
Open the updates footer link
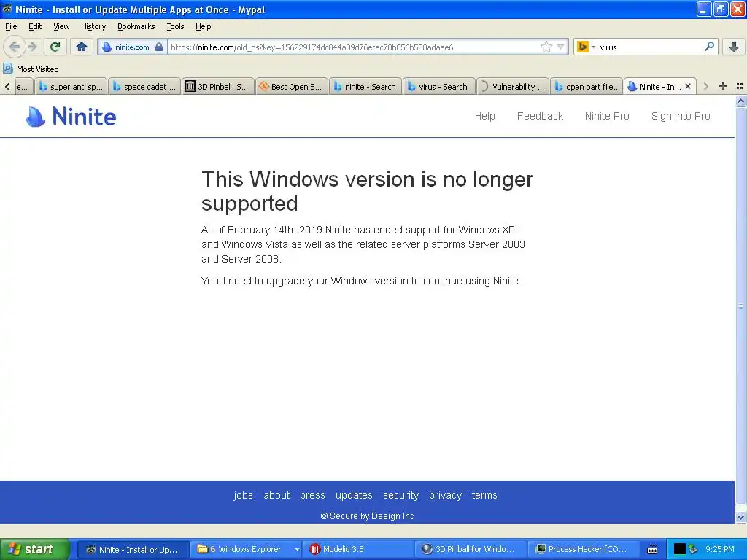[x=354, y=495]
